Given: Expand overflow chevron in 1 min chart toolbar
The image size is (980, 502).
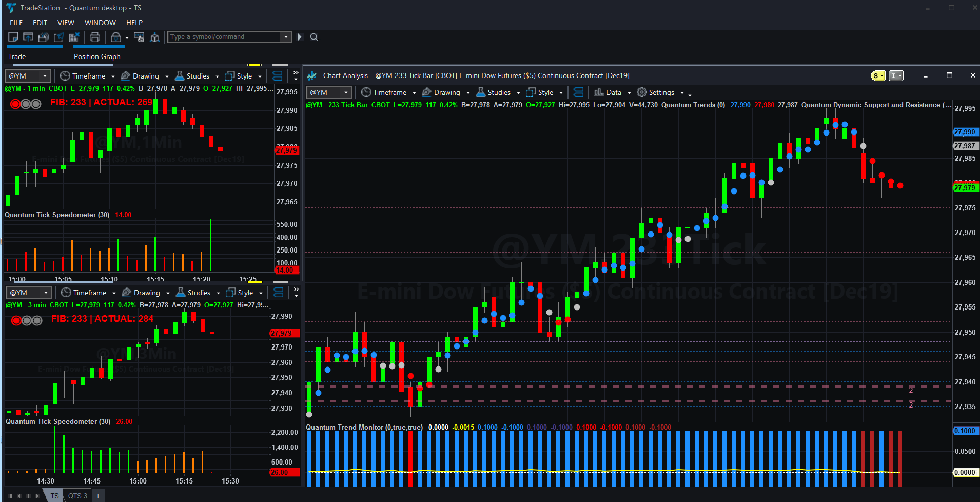Looking at the screenshot, I should coord(296,75).
